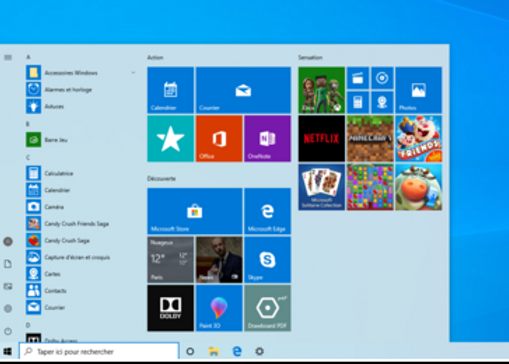The image size is (509, 364).
Task: Open the Maps webcam-like small tile
Action: tap(382, 102)
